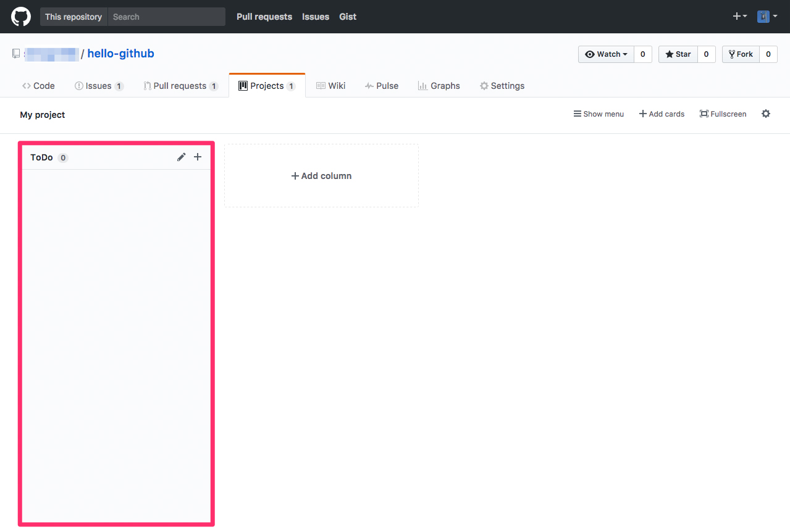Click the Add column button
This screenshot has height=532, width=790.
[321, 175]
